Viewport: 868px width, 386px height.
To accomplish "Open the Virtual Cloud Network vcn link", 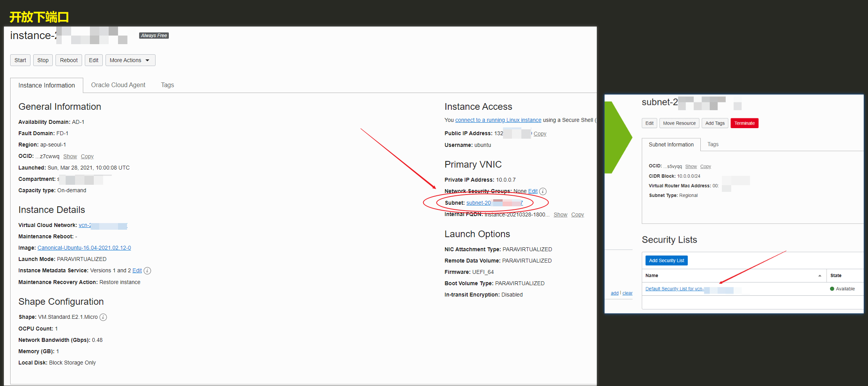I will tap(103, 225).
